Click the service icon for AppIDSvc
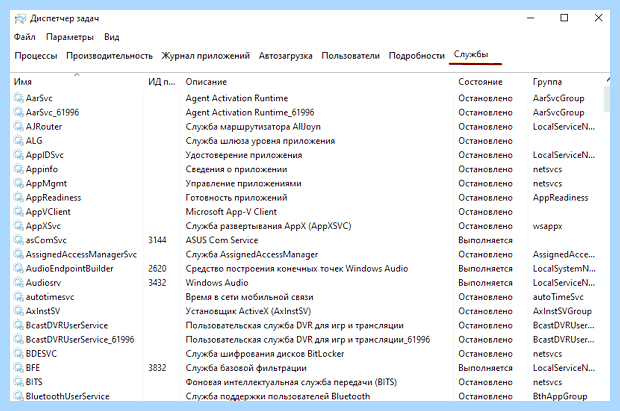Screen dimensions: 620x411 tap(18, 155)
